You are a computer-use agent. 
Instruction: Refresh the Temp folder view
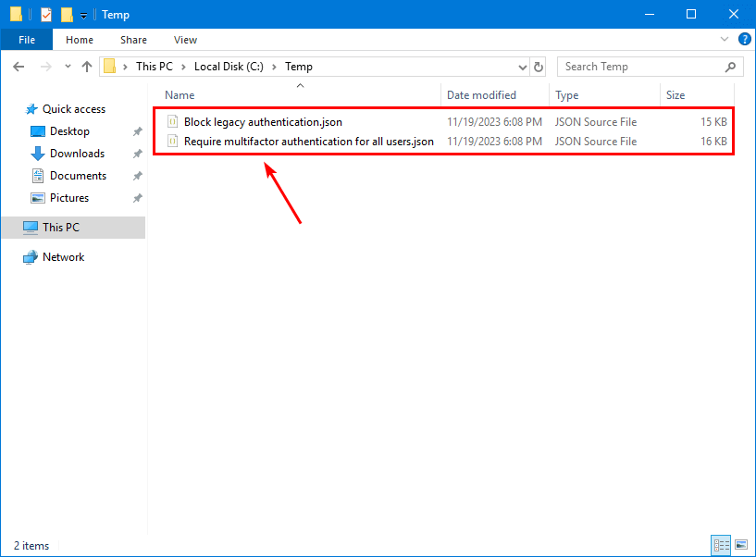[538, 67]
